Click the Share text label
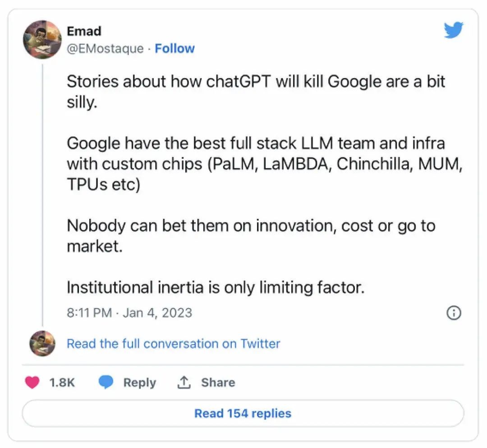487x448 pixels. [218, 383]
